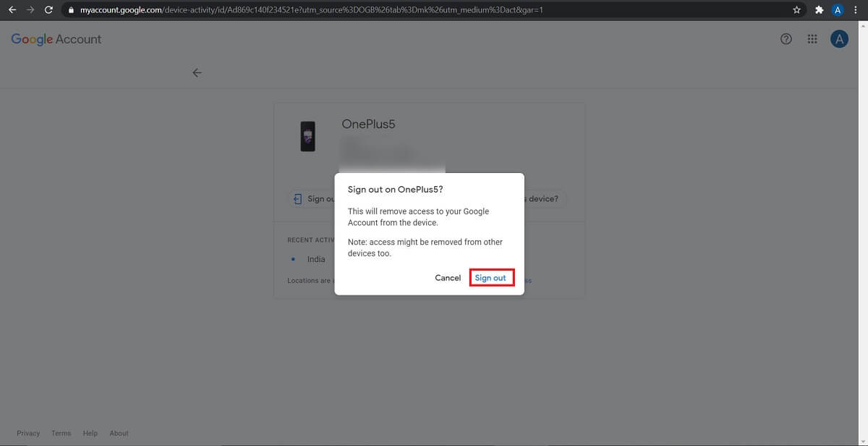Open the About footer link
868x446 pixels.
click(119, 433)
